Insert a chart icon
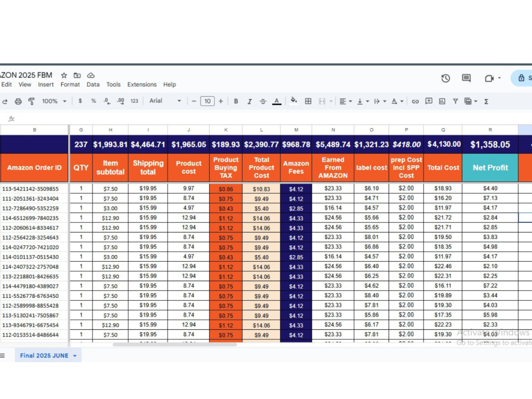This screenshot has height=399, width=532. [442, 101]
